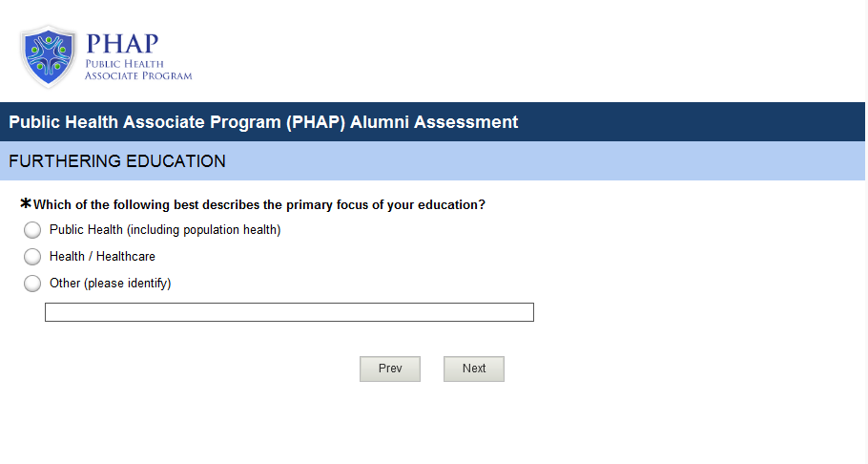Go back with the Prev button
The width and height of the screenshot is (868, 464).
pos(390,369)
